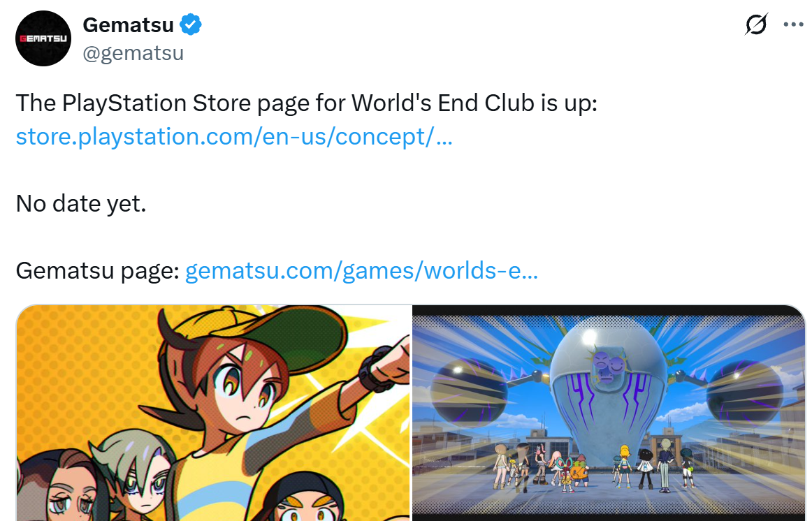Open the right gameplay screenshot image
The image size is (812, 521).
pyautogui.click(x=609, y=413)
